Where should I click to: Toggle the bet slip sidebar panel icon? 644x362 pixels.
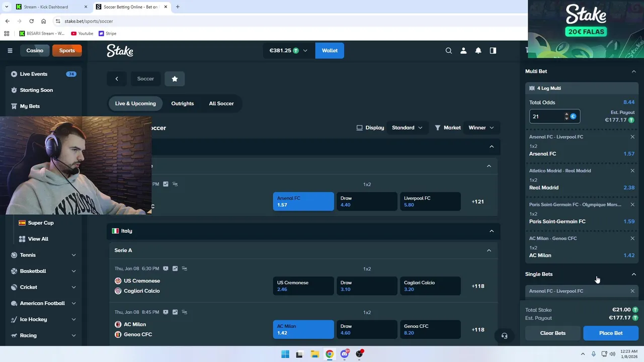click(x=493, y=50)
